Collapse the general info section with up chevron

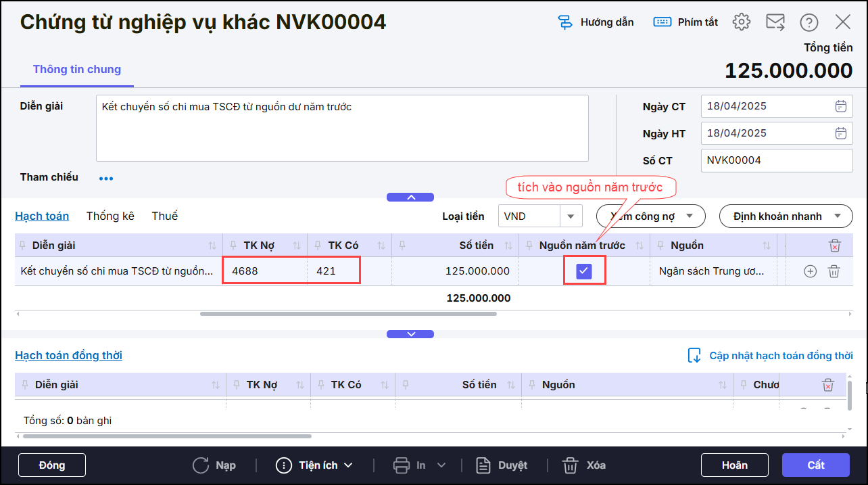(410, 198)
